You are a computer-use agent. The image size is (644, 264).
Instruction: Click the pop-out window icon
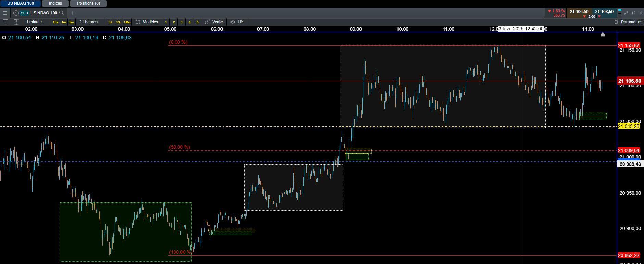click(634, 13)
